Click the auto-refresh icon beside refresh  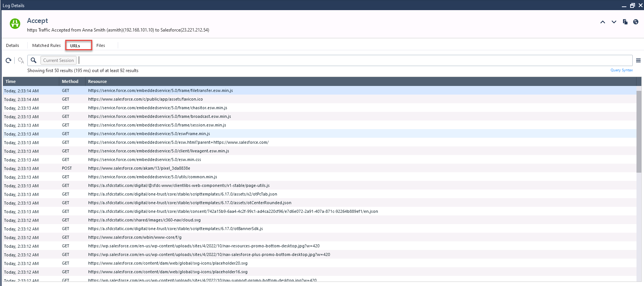pos(21,60)
